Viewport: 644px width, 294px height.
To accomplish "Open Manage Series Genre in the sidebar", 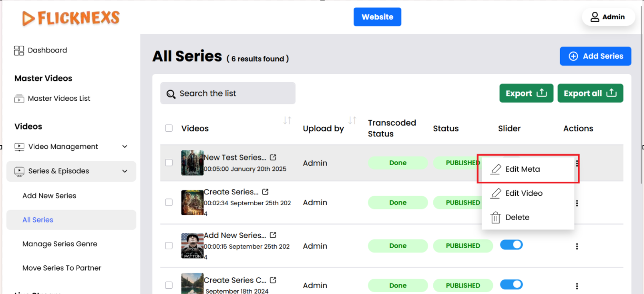I will click(60, 244).
